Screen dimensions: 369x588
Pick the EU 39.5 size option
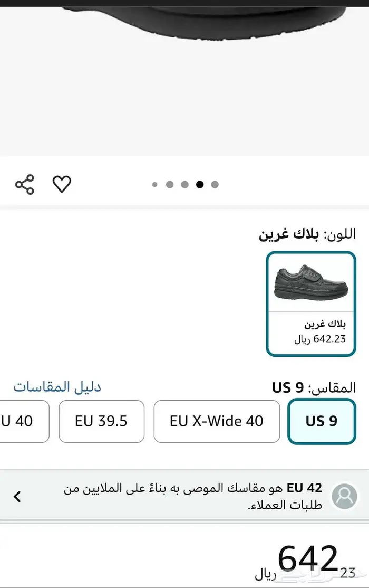pyautogui.click(x=101, y=421)
